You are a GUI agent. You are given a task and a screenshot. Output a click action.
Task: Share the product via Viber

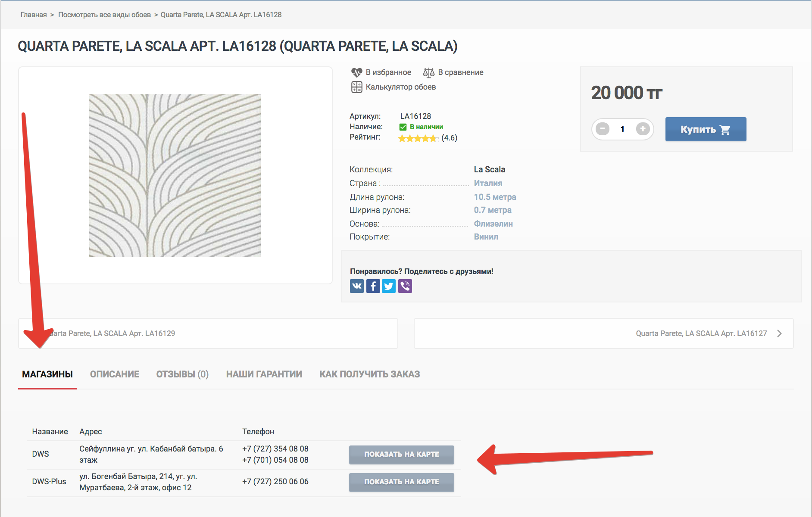point(405,286)
